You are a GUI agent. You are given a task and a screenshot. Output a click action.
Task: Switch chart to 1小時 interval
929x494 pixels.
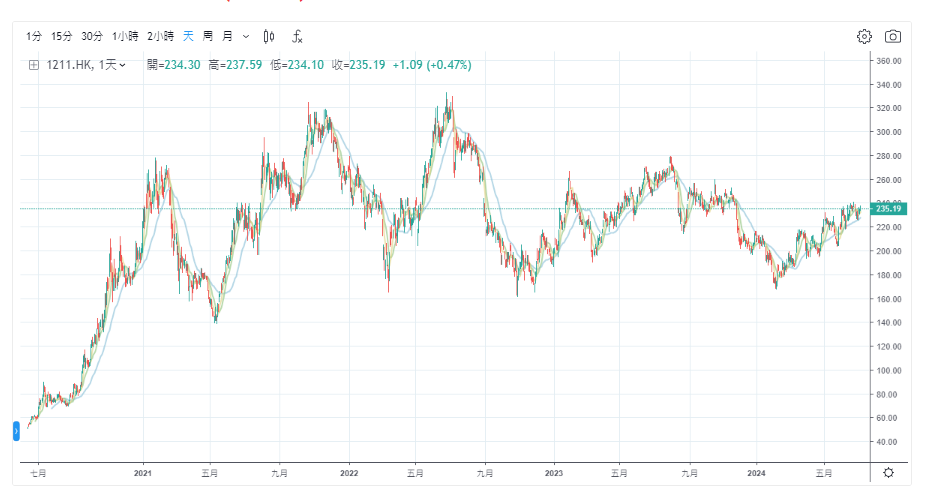[125, 37]
